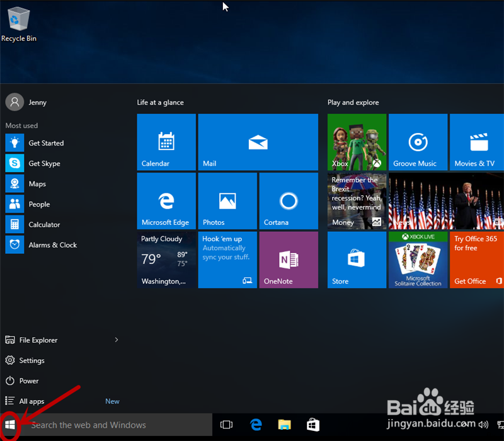Click the Life at a glance group header
This screenshot has height=441, width=504.
coord(161,103)
